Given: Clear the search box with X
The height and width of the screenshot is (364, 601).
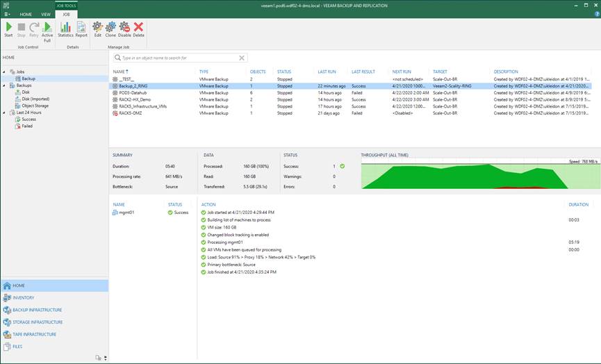Looking at the screenshot, I should click(x=242, y=58).
